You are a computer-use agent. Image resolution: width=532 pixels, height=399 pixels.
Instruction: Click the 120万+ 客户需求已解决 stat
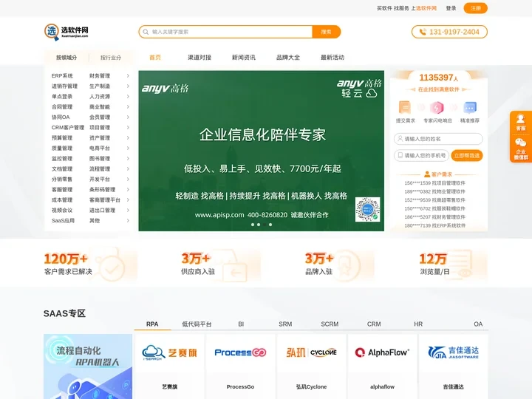91,264
